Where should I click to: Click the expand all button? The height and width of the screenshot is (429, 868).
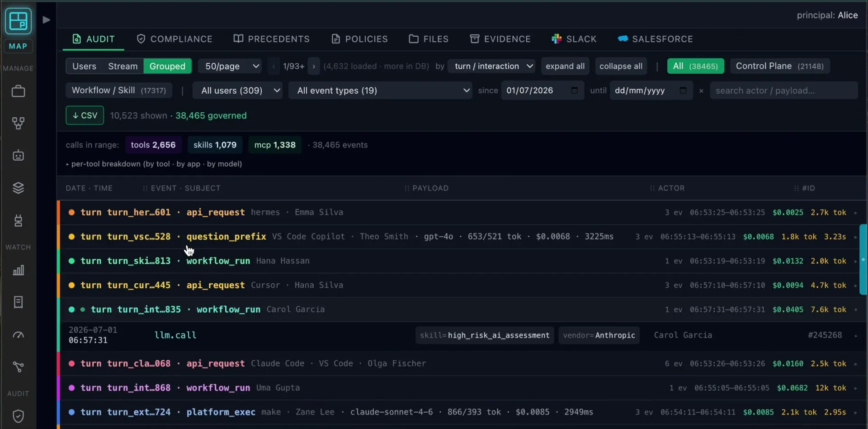point(565,66)
